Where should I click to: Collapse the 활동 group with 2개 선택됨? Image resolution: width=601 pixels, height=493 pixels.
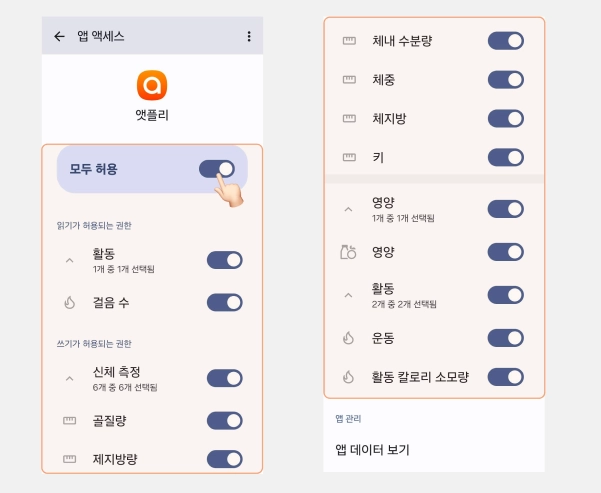click(x=348, y=295)
